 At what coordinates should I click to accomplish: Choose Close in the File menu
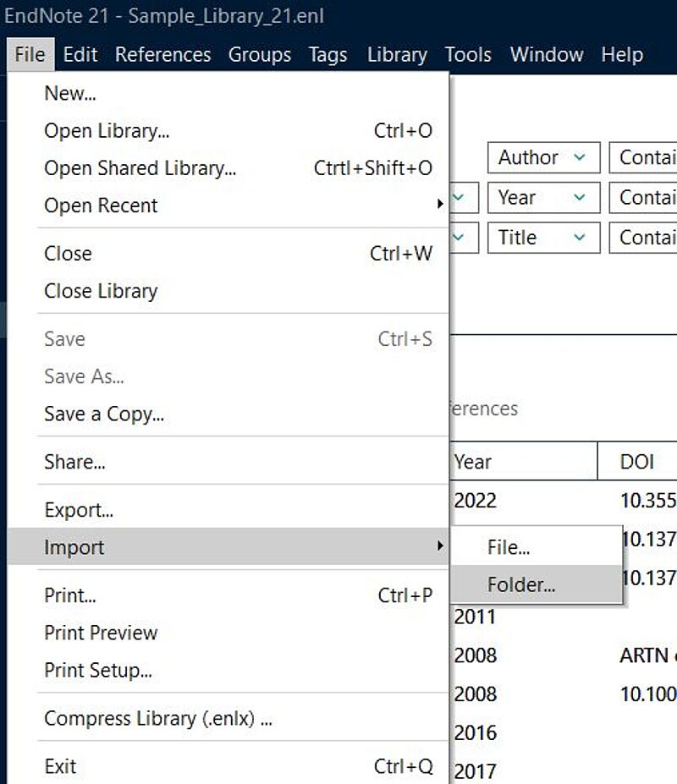(x=228, y=254)
